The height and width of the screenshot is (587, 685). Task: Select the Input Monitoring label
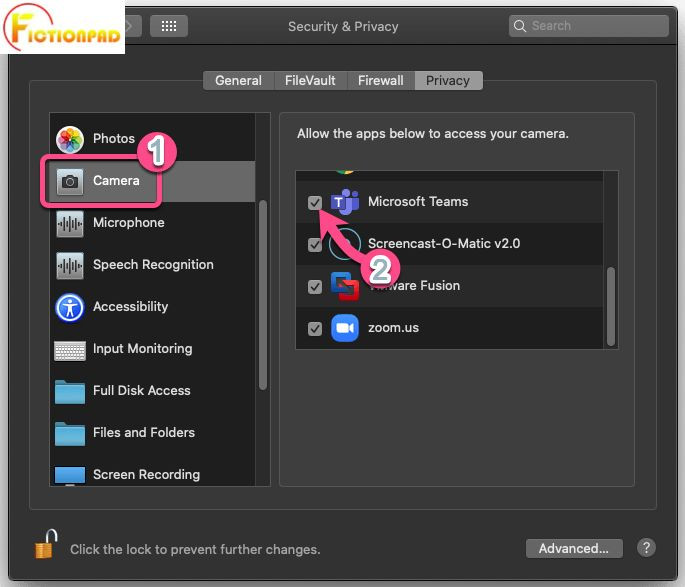[x=143, y=349]
